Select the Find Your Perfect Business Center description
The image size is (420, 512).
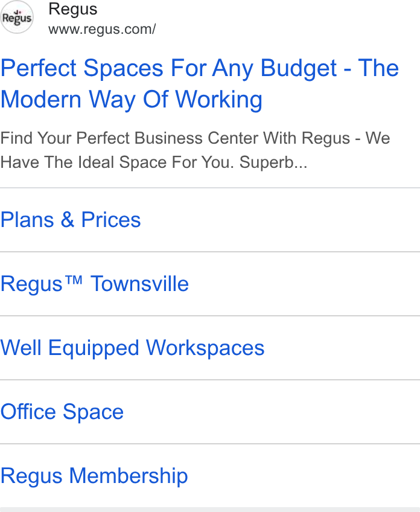click(195, 150)
